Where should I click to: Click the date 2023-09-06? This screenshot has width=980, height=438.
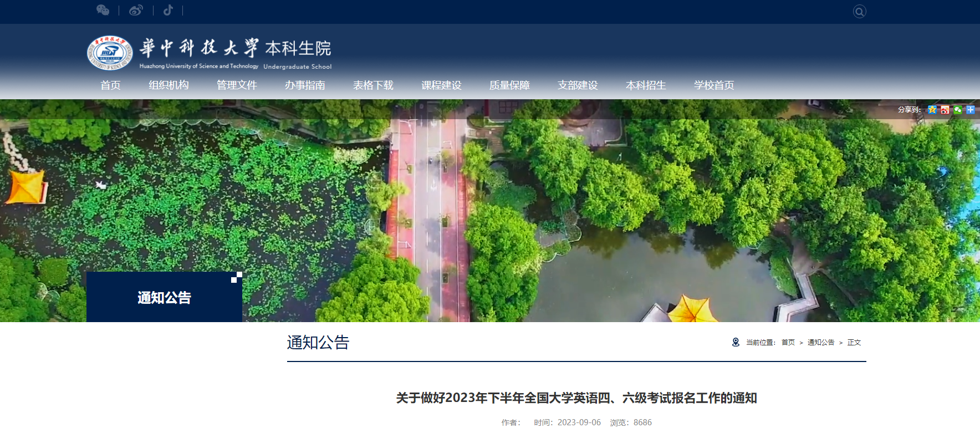(579, 422)
